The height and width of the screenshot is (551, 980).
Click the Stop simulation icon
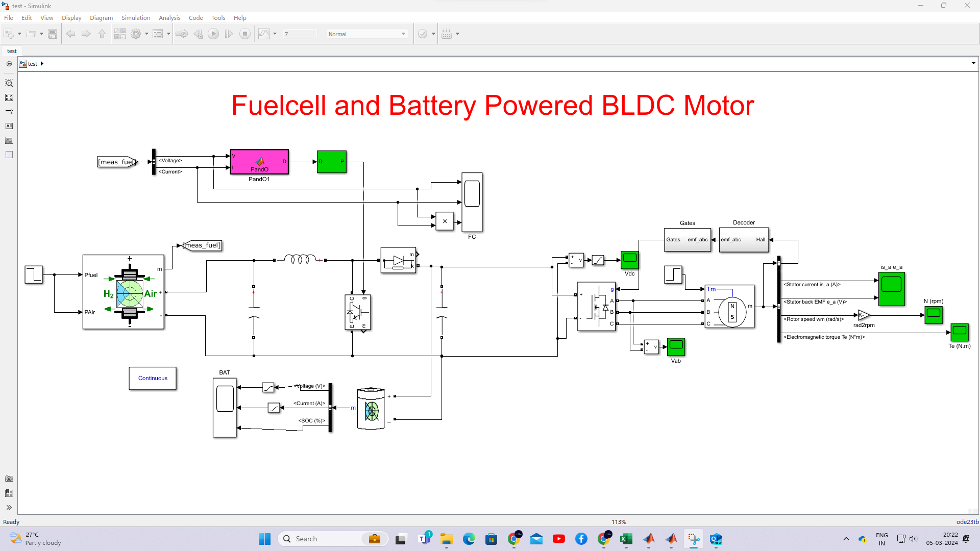(245, 34)
